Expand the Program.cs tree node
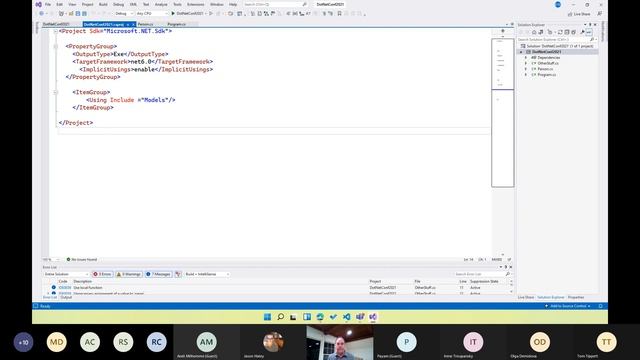Screen dimensions: 640x360 pos(526,75)
